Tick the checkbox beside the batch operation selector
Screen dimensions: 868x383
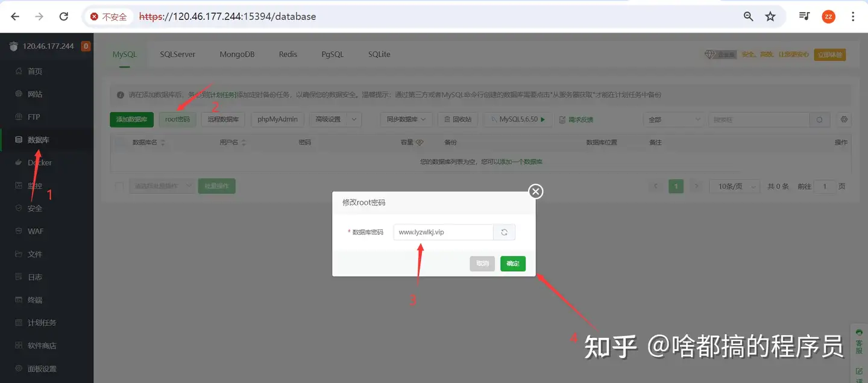[119, 187]
